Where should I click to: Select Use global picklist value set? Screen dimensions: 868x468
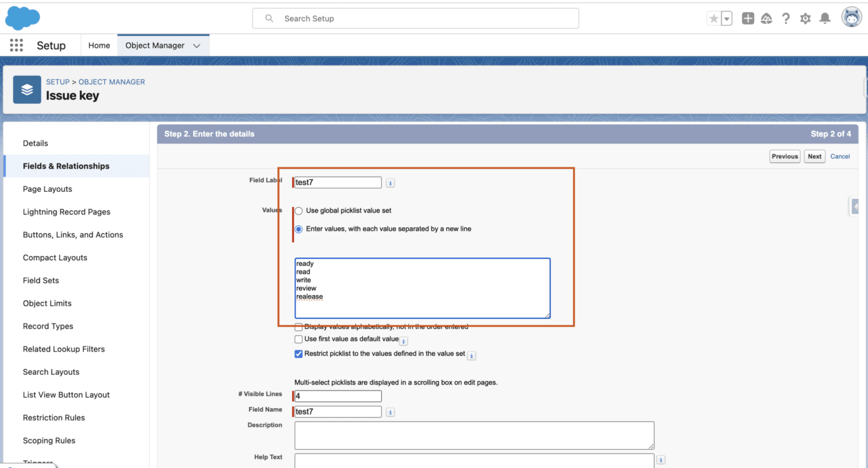coord(298,211)
